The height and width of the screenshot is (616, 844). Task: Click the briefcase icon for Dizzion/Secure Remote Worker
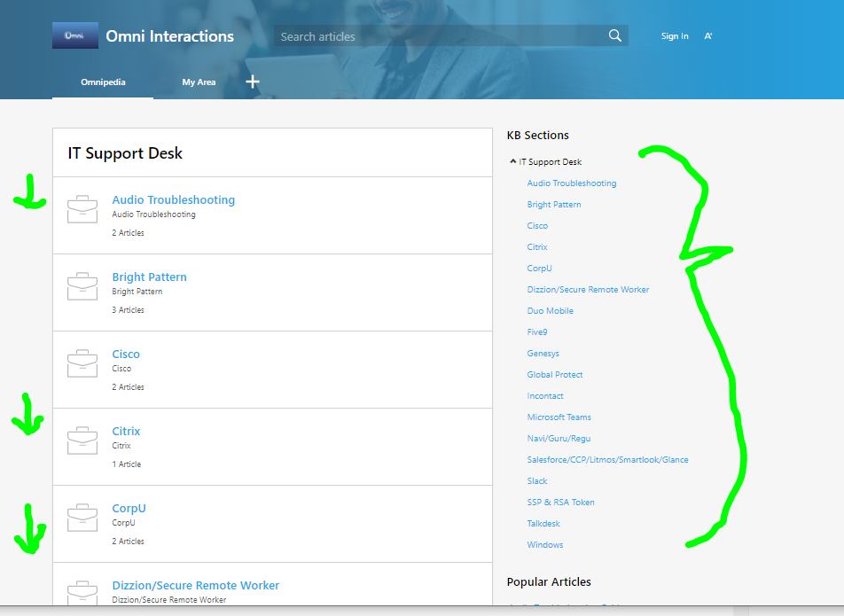coord(82,593)
